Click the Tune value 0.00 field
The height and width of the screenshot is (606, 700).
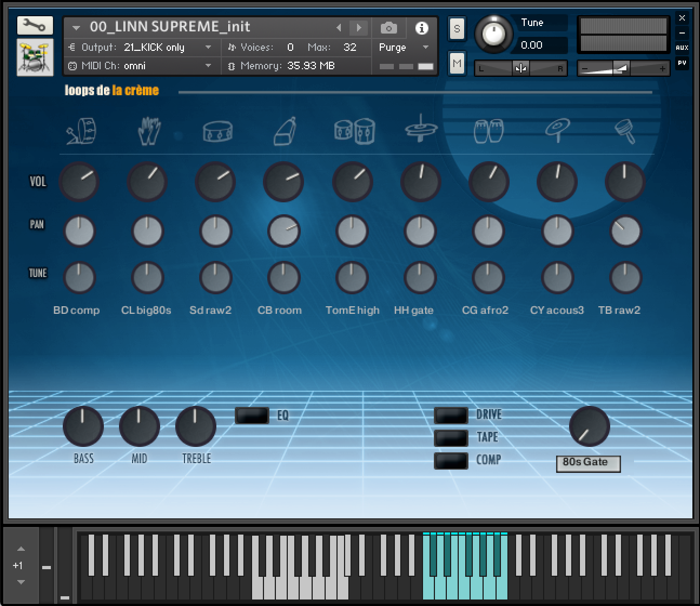(542, 45)
